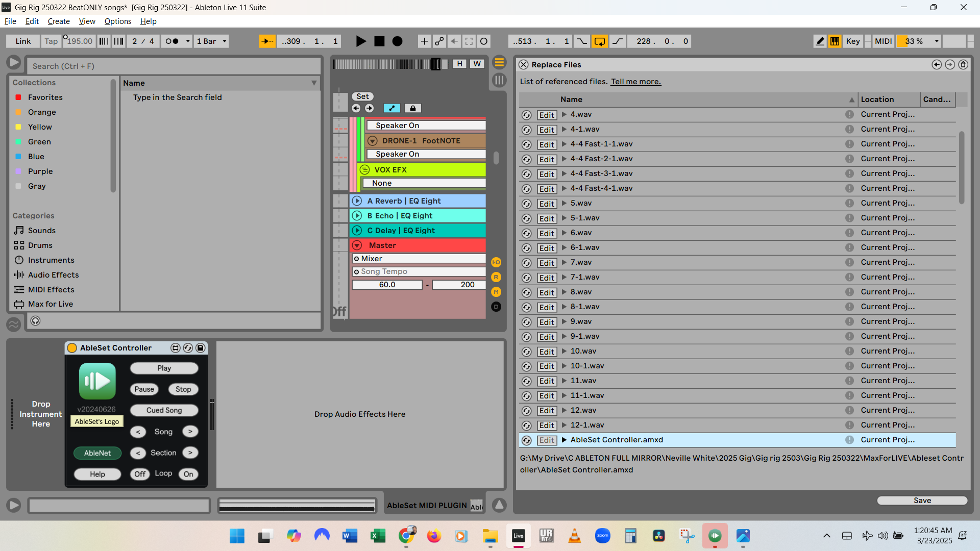Click the Re-enable Automation arrow icon
Image resolution: width=980 pixels, height=551 pixels.
point(454,41)
